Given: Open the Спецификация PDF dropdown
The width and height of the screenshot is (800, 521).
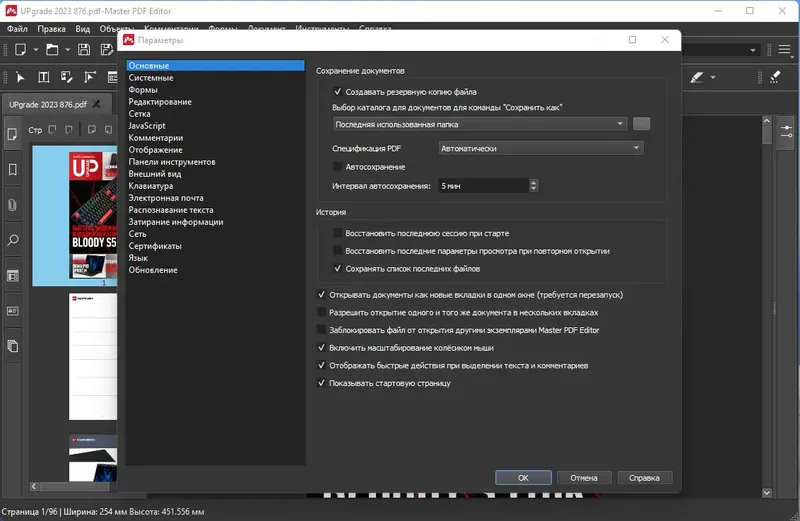Looking at the screenshot, I should (540, 148).
